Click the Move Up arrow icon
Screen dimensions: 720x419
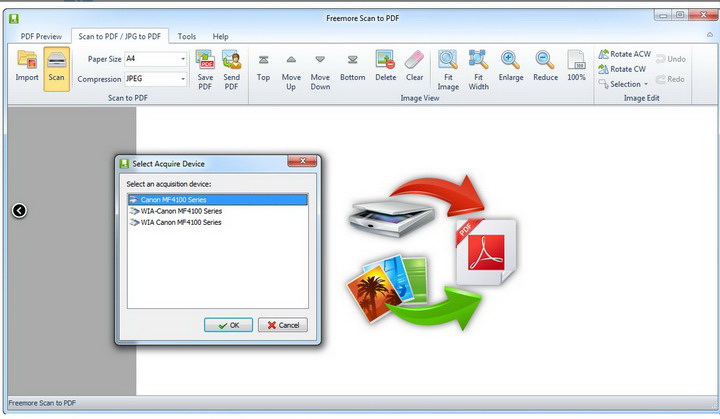click(x=291, y=59)
